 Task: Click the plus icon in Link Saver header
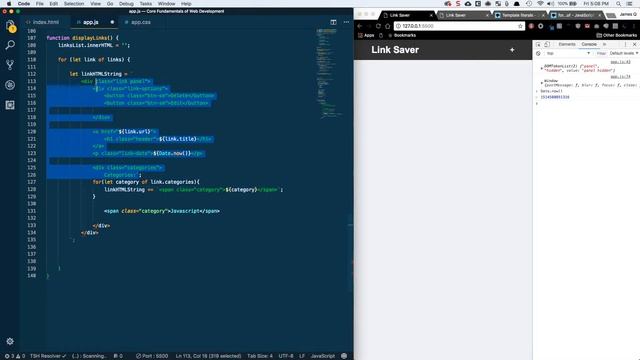512,50
